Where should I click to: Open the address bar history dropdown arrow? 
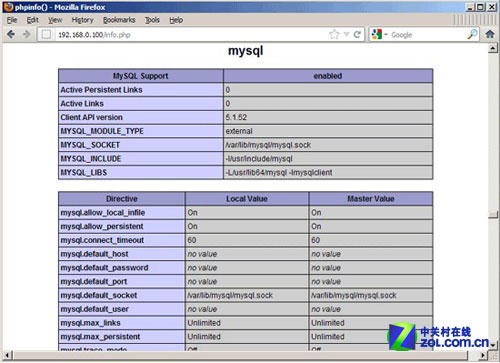coord(346,34)
